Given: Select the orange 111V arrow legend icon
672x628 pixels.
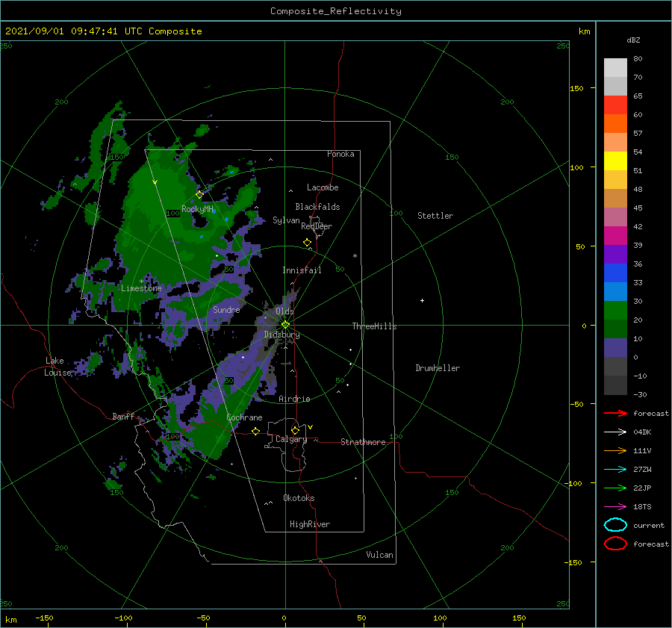Looking at the screenshot, I should [x=615, y=450].
